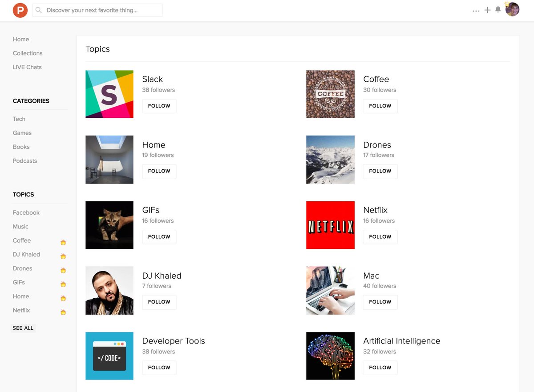The image size is (534, 392).
Task: Open Coffee topic link in sidebar
Action: [22, 240]
